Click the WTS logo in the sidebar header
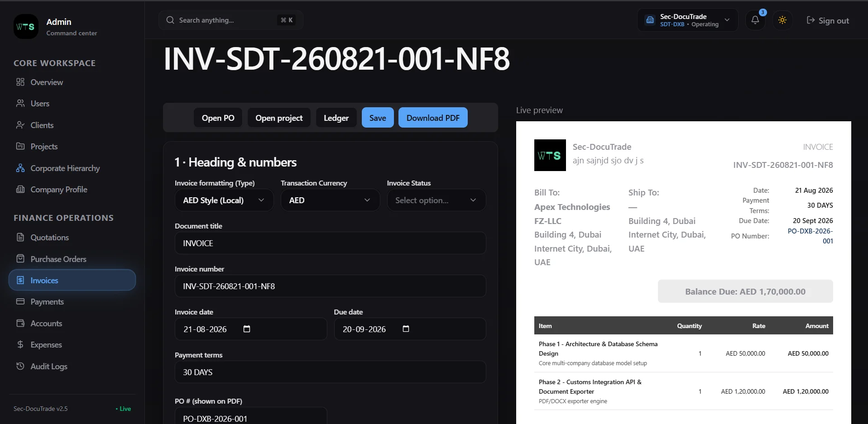Screen dimensions: 868x424 pos(26,26)
